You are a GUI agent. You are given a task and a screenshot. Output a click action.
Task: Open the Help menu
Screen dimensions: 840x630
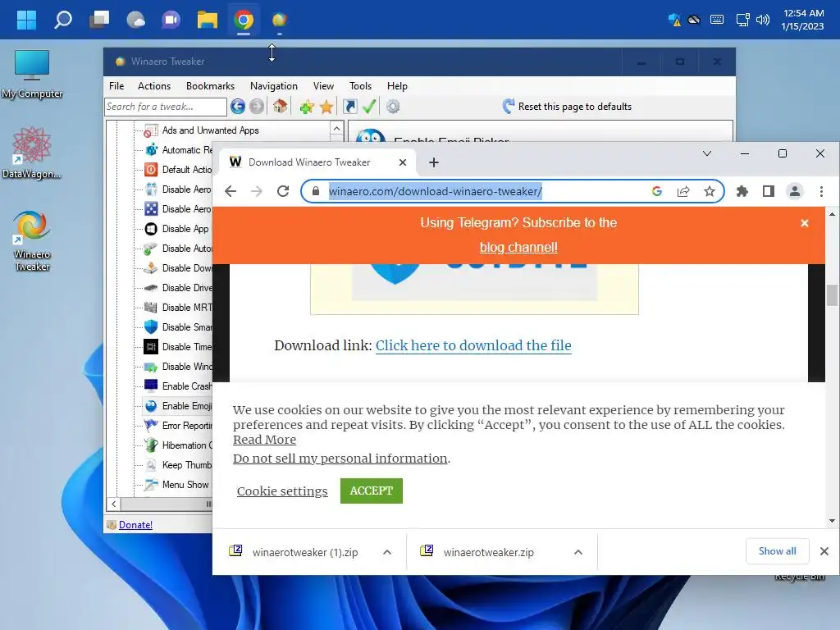click(397, 85)
